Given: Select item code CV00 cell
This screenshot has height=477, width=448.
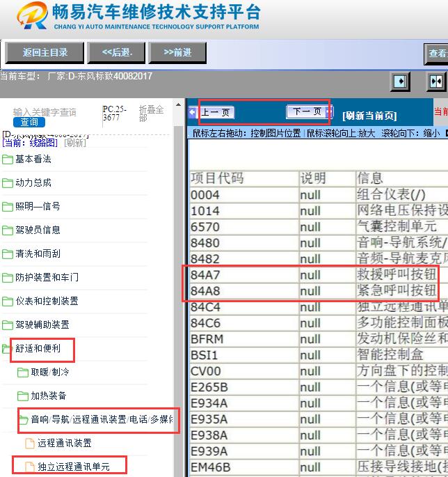Looking at the screenshot, I should (244, 371).
